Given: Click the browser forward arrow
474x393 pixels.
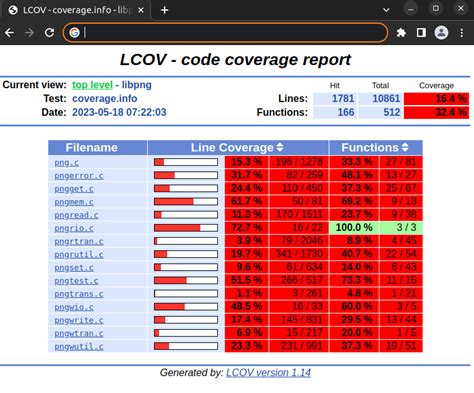Looking at the screenshot, I should [x=29, y=32].
